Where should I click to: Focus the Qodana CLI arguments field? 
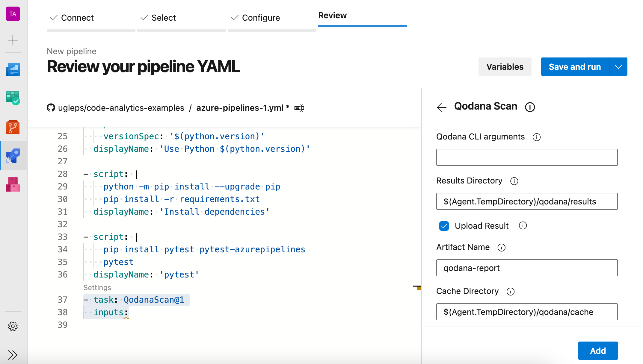[527, 157]
